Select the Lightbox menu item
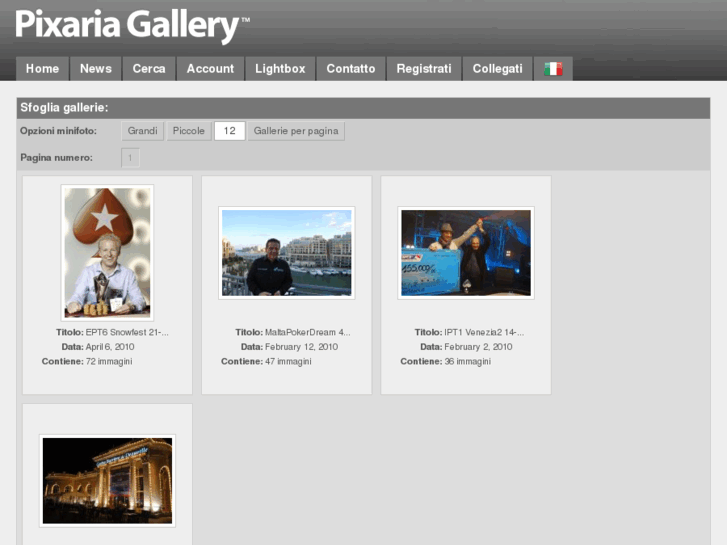Viewport: 727px width, 545px height. click(280, 69)
